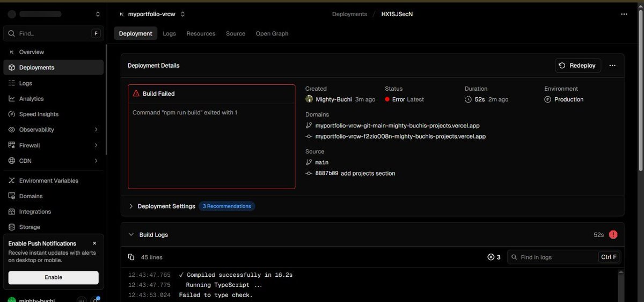Click the Redeploy button
Image resolution: width=644 pixels, height=302 pixels.
point(578,65)
